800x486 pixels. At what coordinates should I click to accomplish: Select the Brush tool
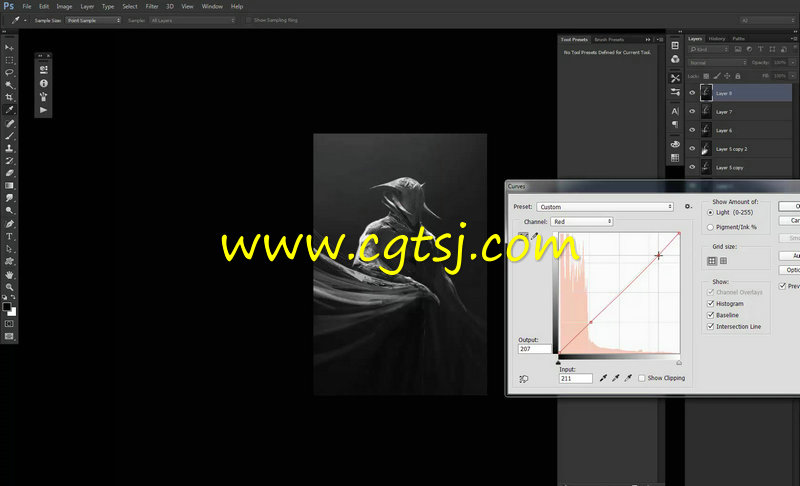(9, 136)
